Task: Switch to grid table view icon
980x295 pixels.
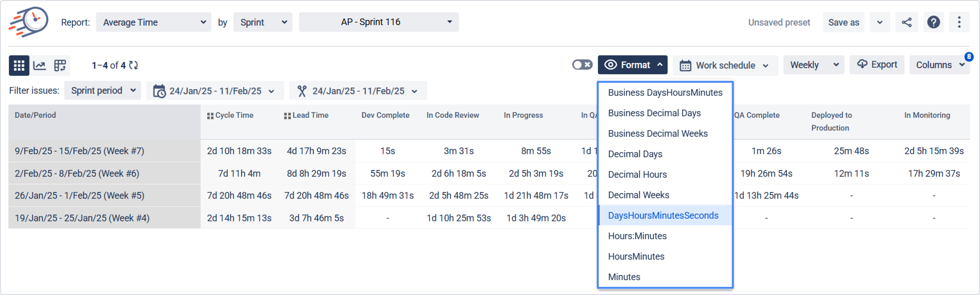Action: click(19, 65)
